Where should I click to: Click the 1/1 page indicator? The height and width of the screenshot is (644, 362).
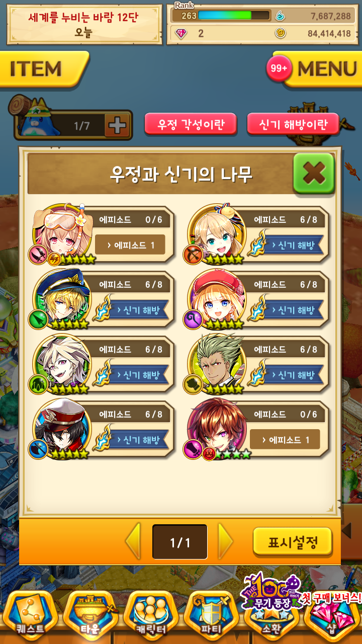pyautogui.click(x=180, y=542)
